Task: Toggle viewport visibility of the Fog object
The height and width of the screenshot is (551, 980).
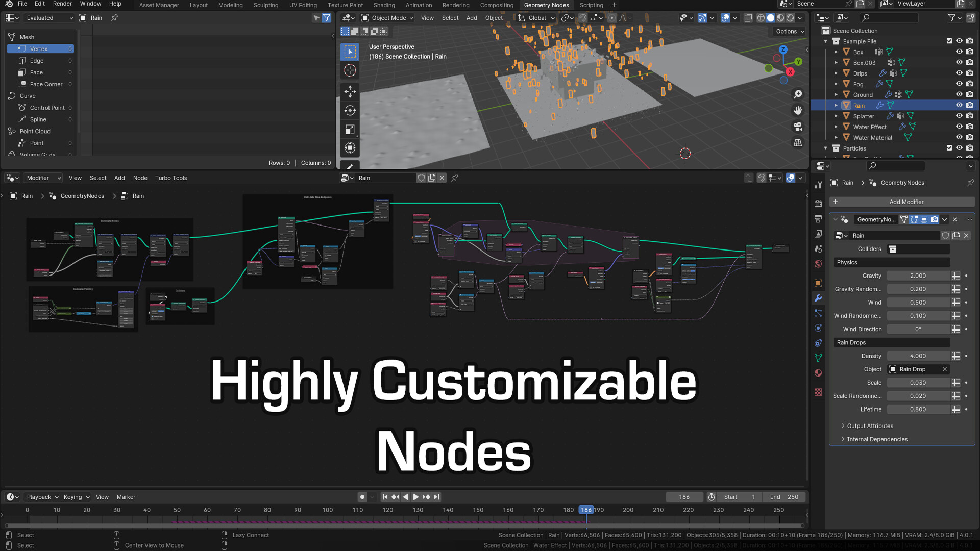Action: [x=959, y=84]
